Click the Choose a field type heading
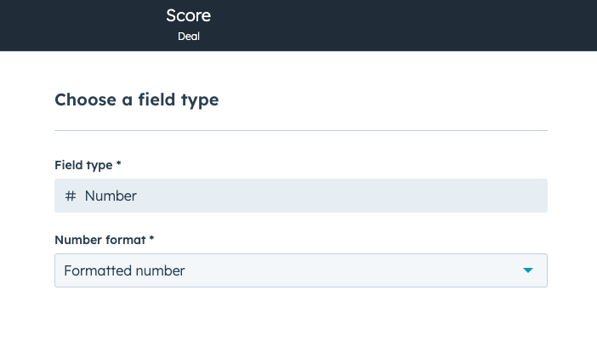The height and width of the screenshot is (364, 597). [136, 100]
